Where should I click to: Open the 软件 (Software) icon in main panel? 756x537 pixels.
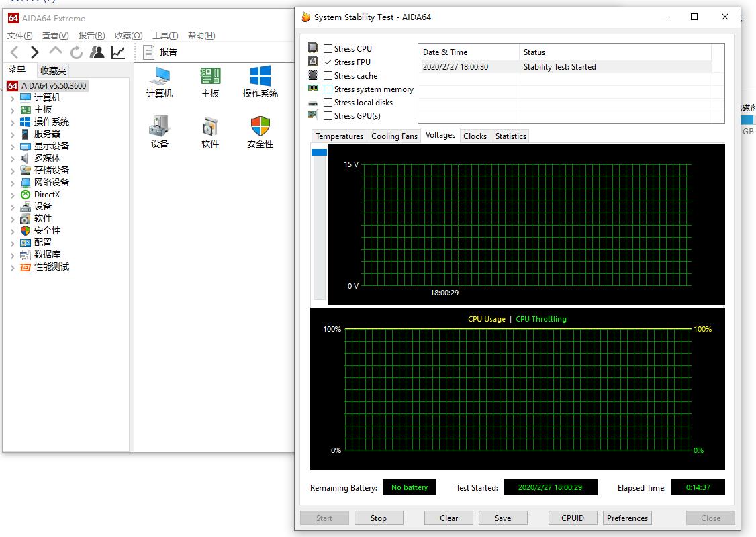pyautogui.click(x=210, y=126)
